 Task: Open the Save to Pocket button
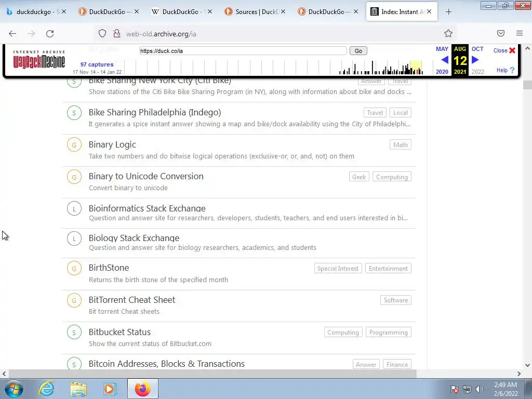tap(501, 33)
